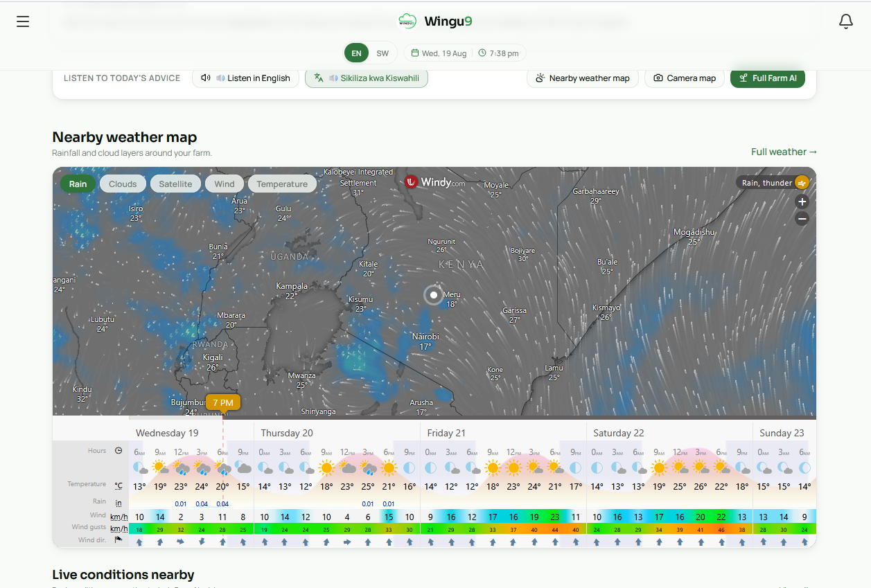The image size is (871, 588).
Task: Open the Windy.com logo link
Action: pyautogui.click(x=434, y=182)
